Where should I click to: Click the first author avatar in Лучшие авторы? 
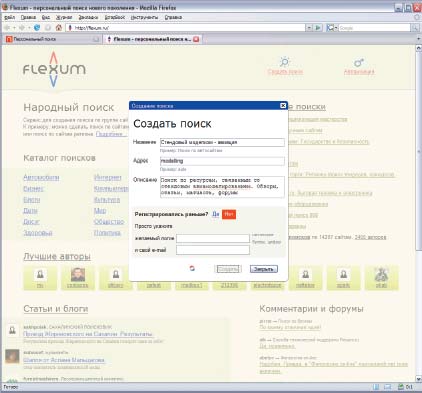click(40, 275)
